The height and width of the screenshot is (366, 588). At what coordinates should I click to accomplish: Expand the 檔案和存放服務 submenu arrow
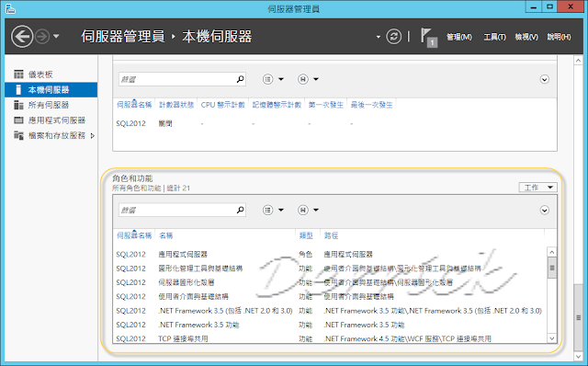point(93,135)
